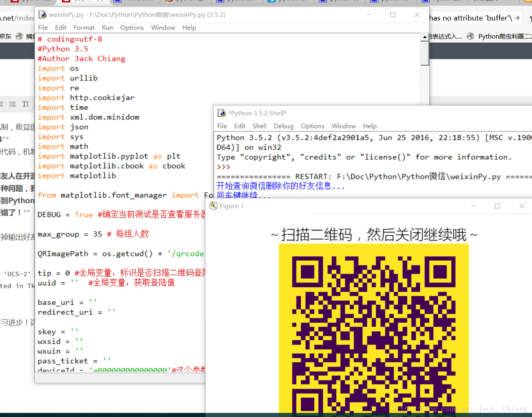
Task: Click the 'DEBUG = True' line
Action: click(121, 215)
